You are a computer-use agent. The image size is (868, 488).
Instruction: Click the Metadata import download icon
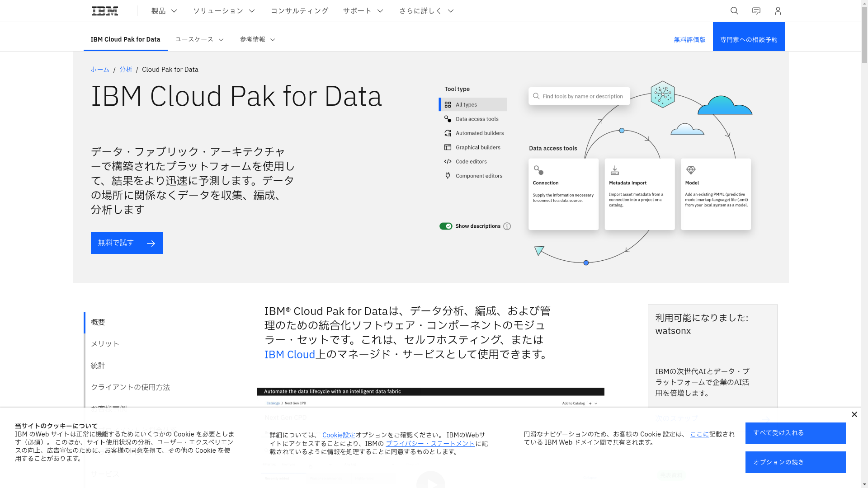pos(614,170)
